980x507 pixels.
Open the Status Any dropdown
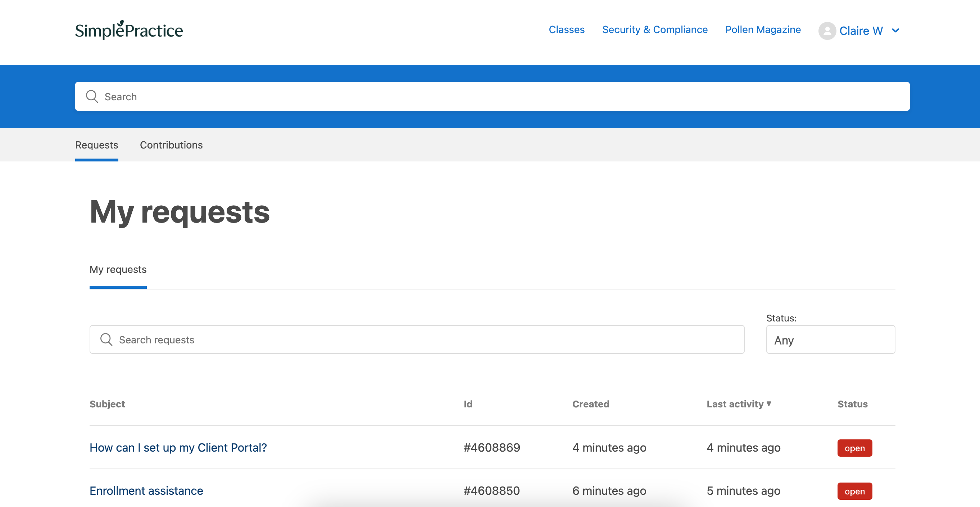(830, 340)
